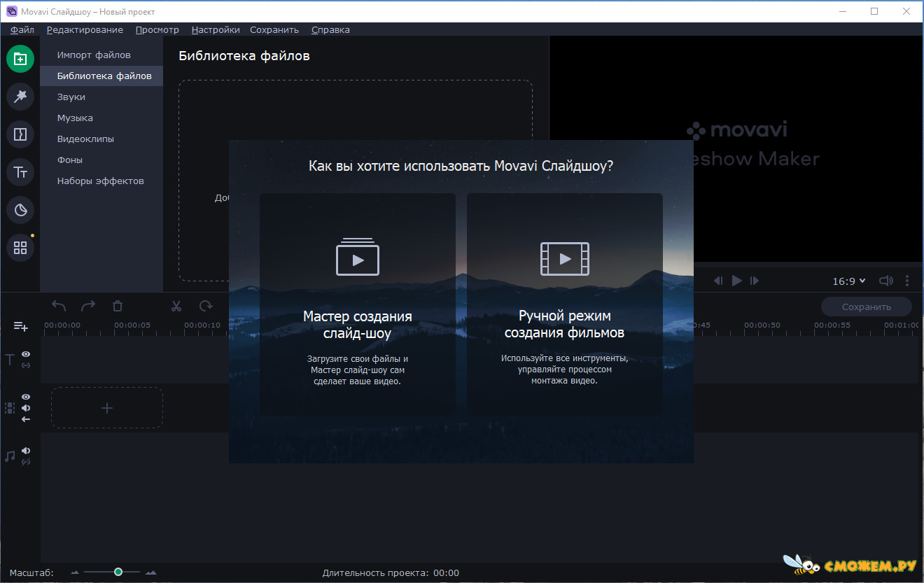Open the Просмотр menu

click(x=157, y=29)
